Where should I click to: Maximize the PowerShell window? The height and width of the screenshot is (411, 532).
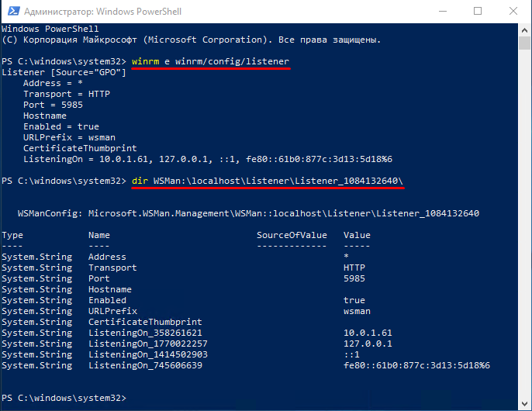[x=478, y=11]
